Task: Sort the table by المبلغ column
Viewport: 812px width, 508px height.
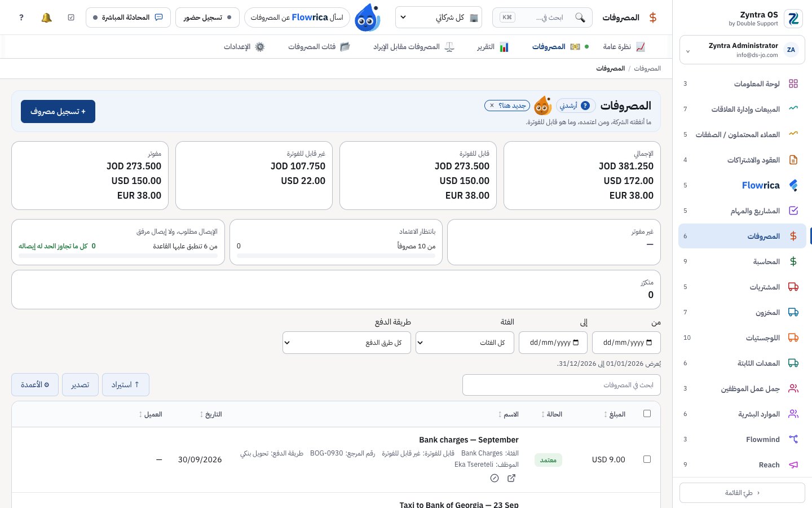Action: click(x=615, y=414)
